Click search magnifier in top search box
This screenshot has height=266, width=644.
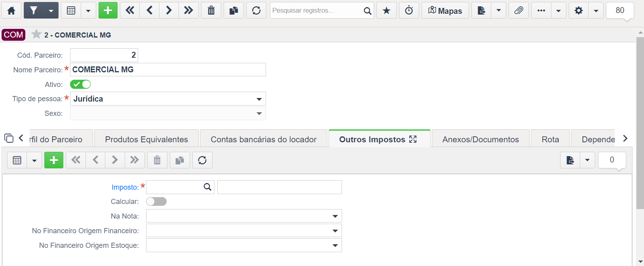(x=367, y=11)
